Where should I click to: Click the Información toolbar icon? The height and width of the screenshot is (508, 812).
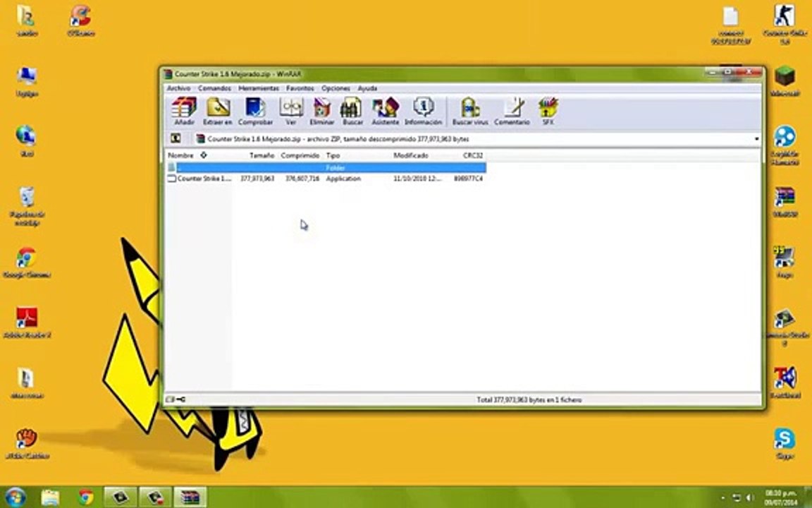point(423,111)
